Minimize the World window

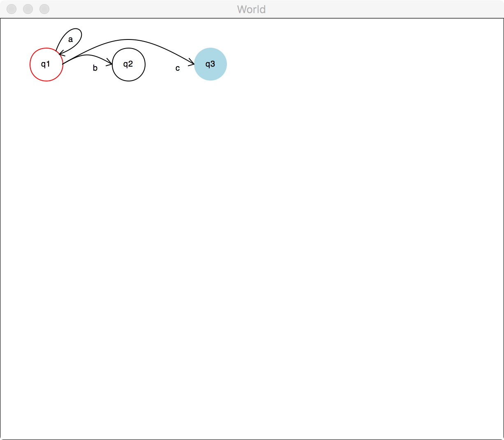click(x=28, y=9)
